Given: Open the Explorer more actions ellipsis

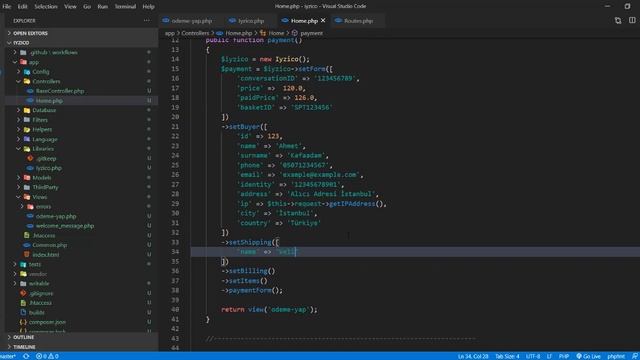Looking at the screenshot, I should 147,20.
